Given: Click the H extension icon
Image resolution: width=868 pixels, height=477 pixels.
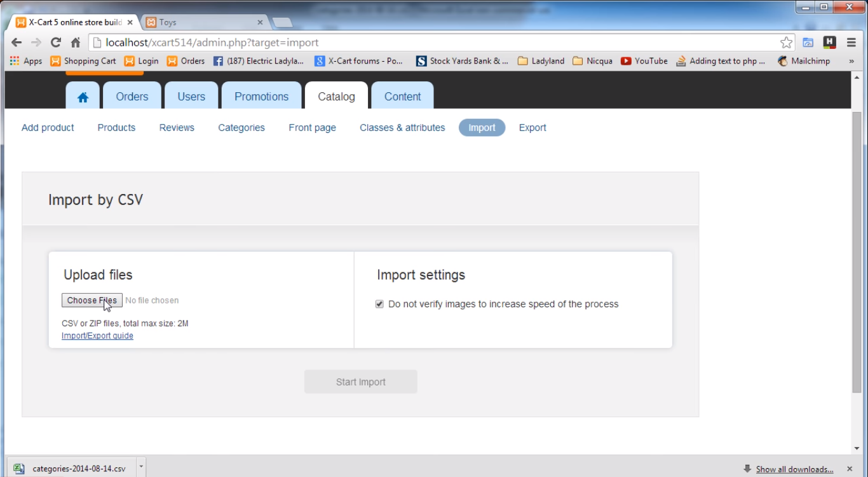Looking at the screenshot, I should pyautogui.click(x=829, y=43).
